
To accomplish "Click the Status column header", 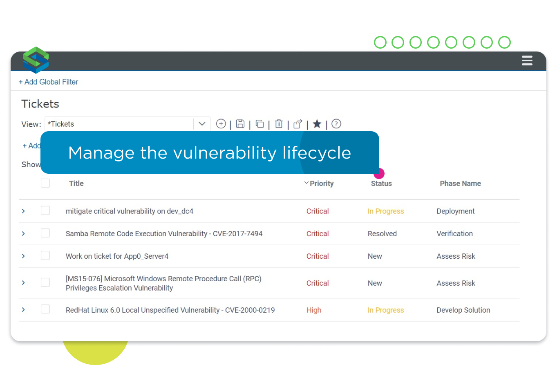I will pos(381,184).
